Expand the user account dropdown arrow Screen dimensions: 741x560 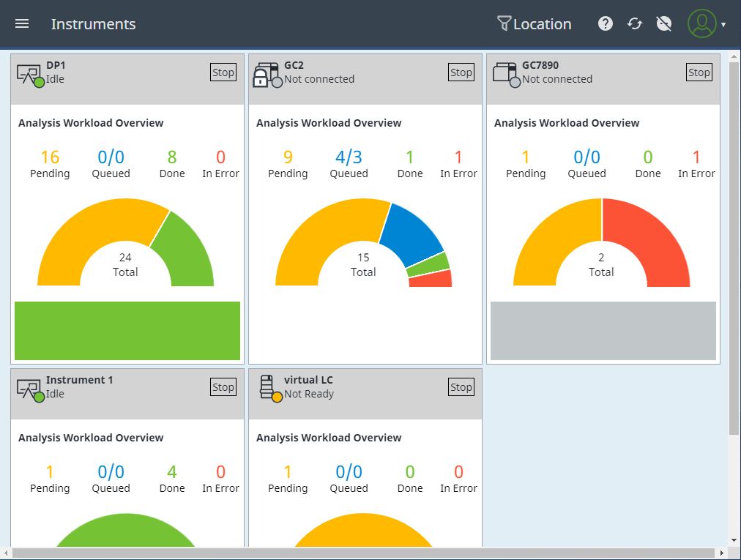[x=723, y=24]
